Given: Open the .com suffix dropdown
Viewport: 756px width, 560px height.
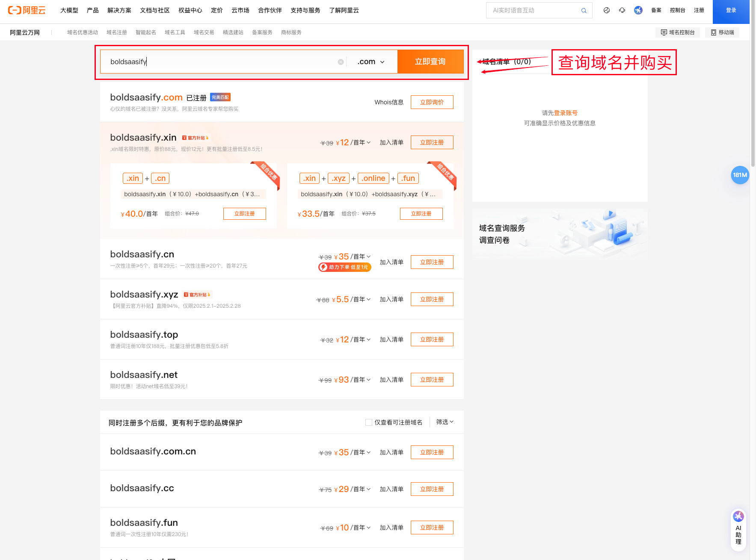Looking at the screenshot, I should click(x=371, y=62).
